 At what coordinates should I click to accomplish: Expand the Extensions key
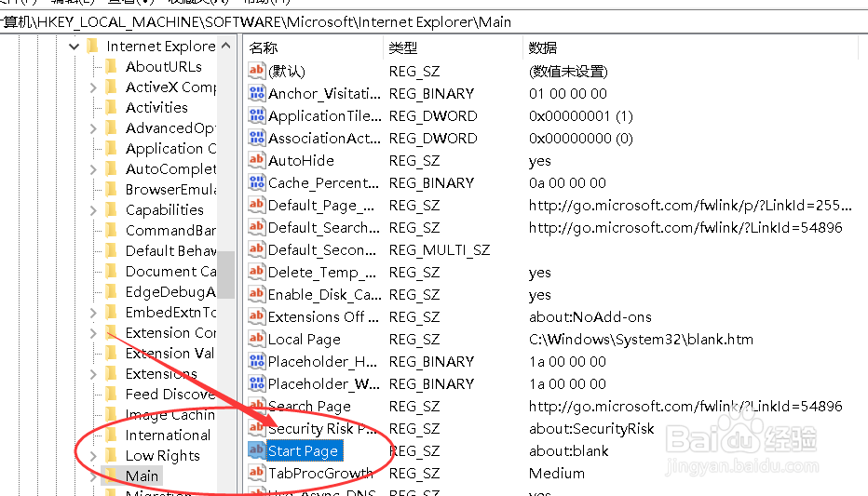[93, 374]
